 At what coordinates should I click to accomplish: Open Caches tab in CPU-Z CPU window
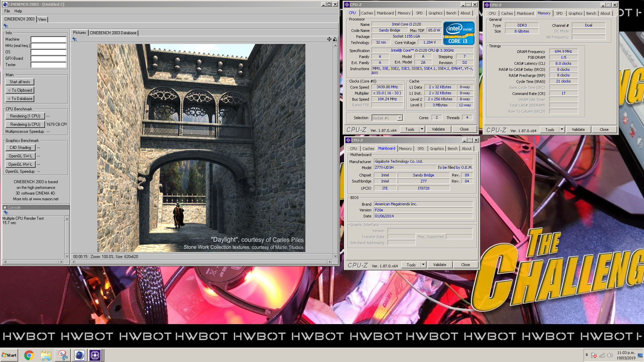pos(367,13)
